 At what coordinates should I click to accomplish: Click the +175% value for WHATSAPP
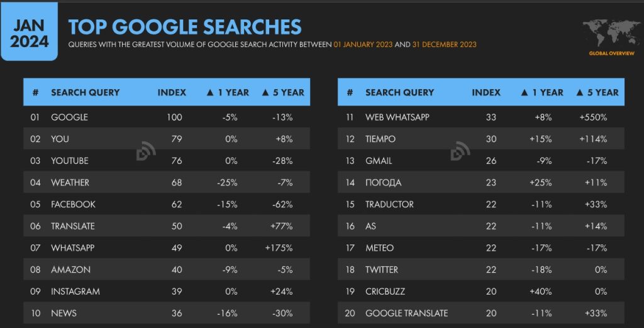280,248
